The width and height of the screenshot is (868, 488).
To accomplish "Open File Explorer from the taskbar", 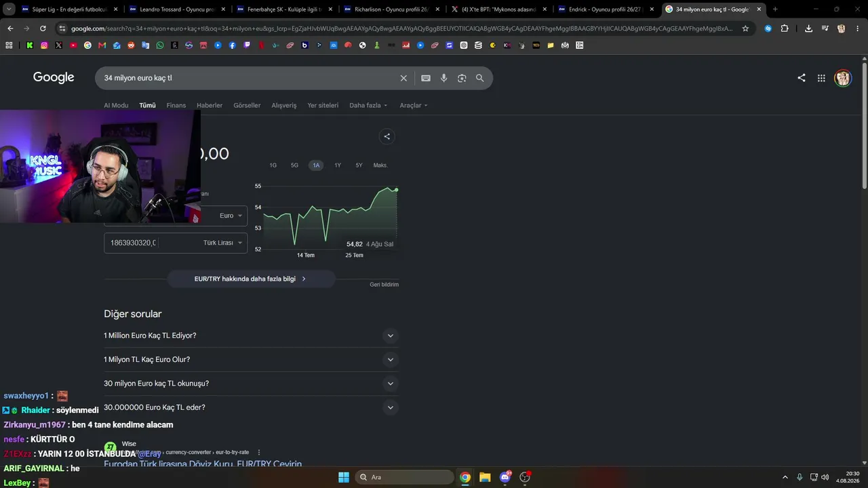I will (485, 477).
